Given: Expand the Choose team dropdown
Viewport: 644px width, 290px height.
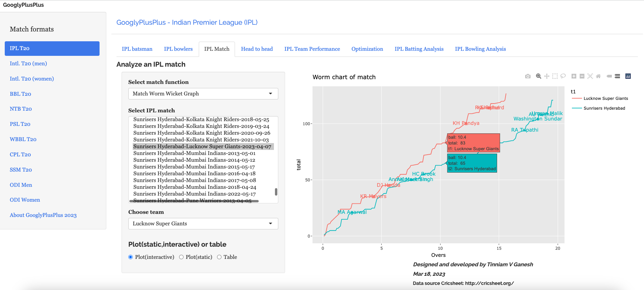Looking at the screenshot, I should coord(203,224).
